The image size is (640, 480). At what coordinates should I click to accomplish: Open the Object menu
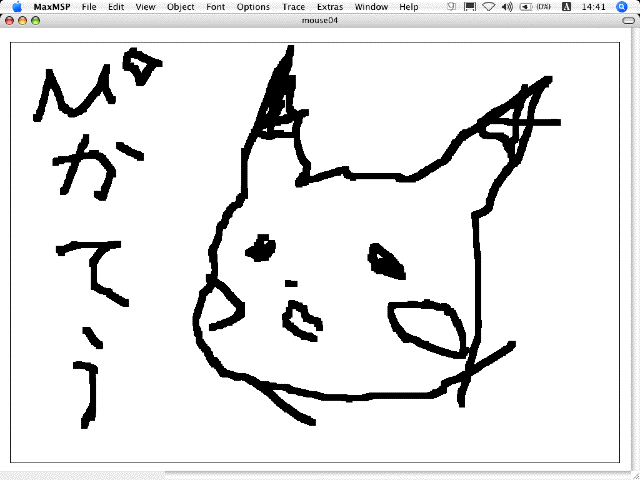point(180,7)
